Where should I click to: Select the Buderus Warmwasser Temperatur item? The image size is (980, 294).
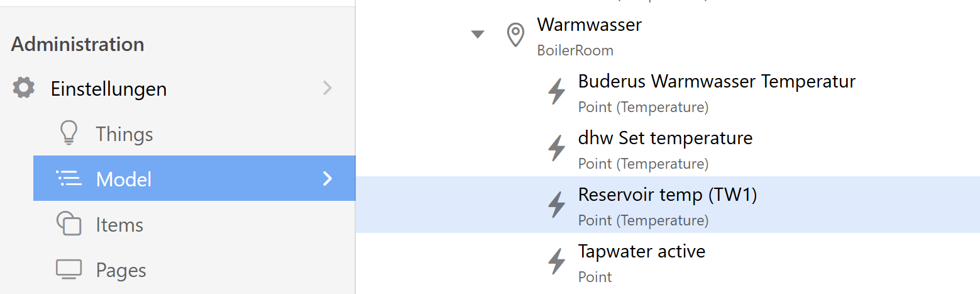(x=717, y=92)
